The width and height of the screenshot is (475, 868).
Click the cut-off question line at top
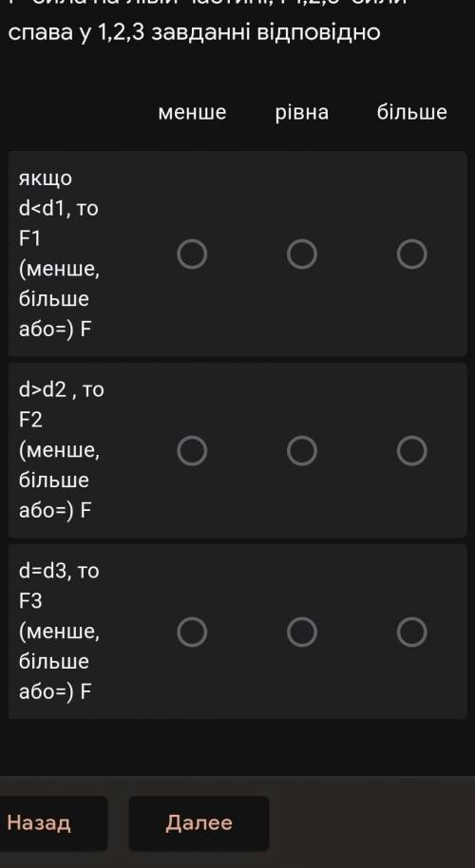pyautogui.click(x=210, y=3)
